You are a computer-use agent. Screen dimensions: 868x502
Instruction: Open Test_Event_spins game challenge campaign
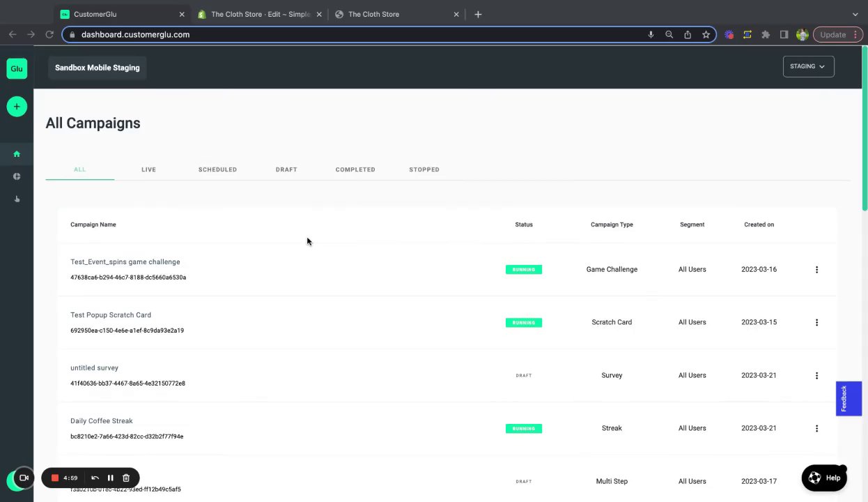(x=125, y=262)
